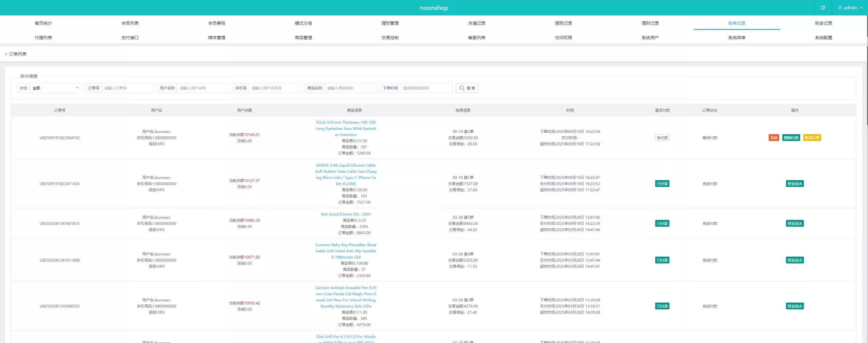Go to the 会员等级 tab
Screen dimensions: 868x343
[217, 23]
